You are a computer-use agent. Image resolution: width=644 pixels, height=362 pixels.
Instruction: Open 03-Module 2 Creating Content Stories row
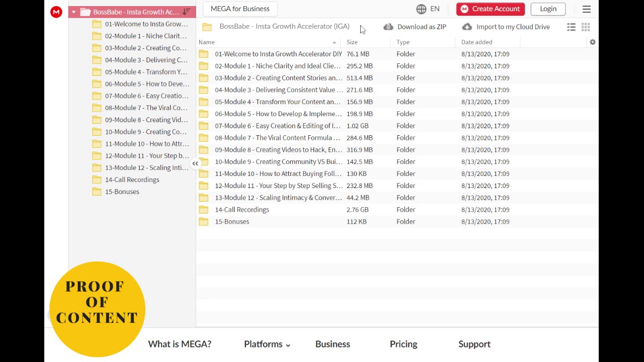point(397,78)
